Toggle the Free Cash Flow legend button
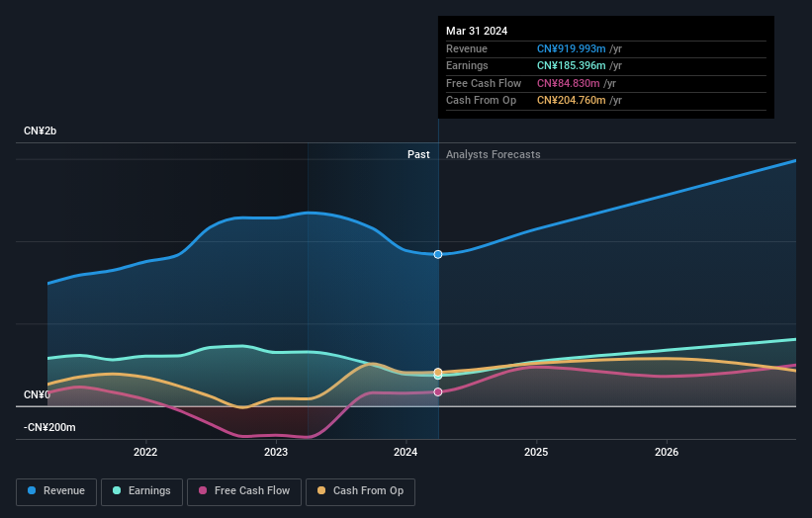 [244, 491]
